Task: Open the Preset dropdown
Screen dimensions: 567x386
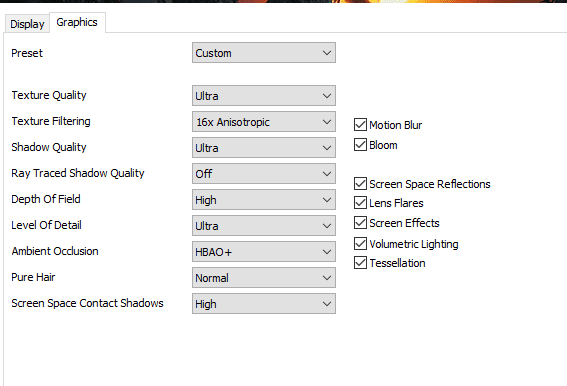Action: pos(264,53)
